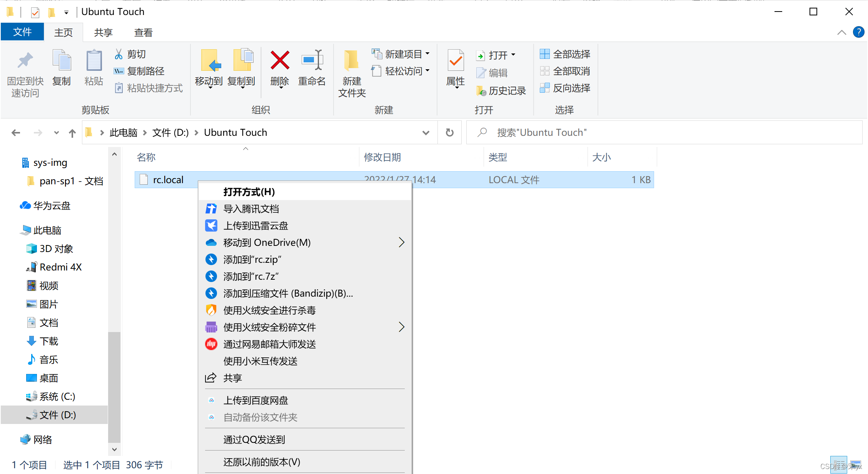Image resolution: width=868 pixels, height=474 pixels.
Task: Switch to the View tab
Action: pos(144,33)
